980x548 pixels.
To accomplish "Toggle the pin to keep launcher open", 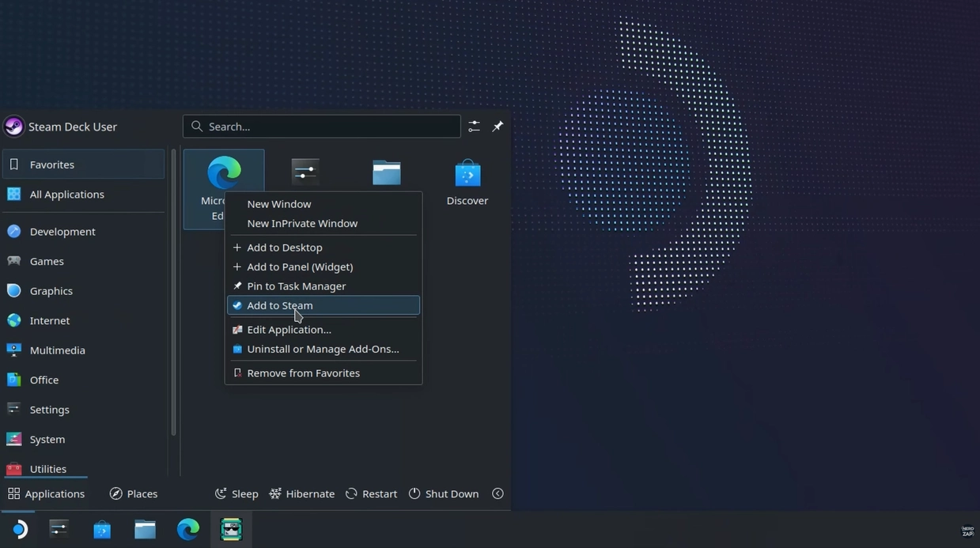I will (498, 127).
